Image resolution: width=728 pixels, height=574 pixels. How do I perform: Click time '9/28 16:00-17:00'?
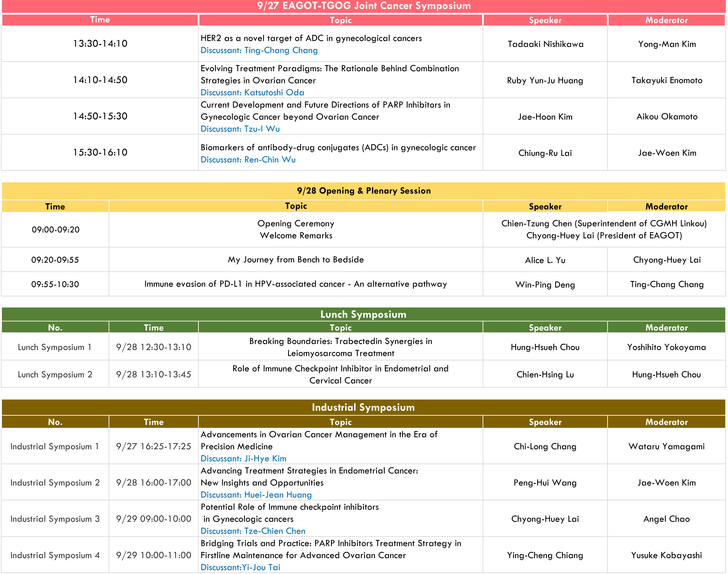point(154,483)
